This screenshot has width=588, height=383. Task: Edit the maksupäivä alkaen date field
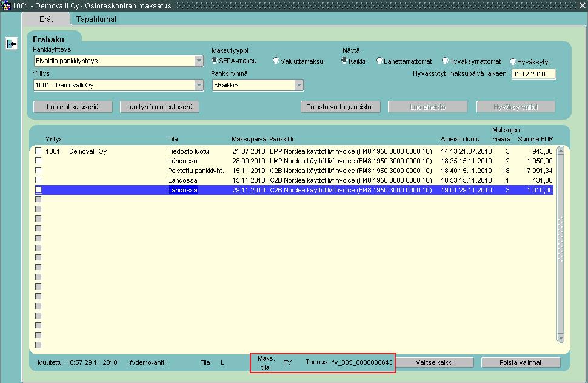(533, 74)
